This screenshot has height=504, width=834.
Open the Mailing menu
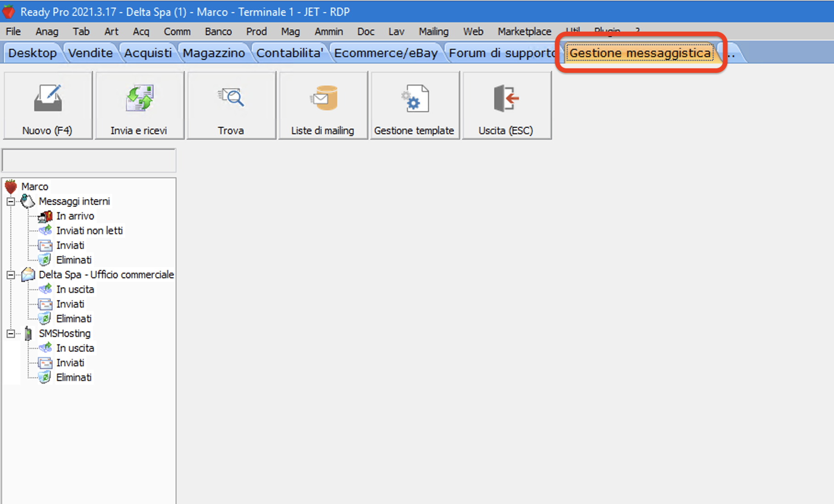click(x=434, y=31)
